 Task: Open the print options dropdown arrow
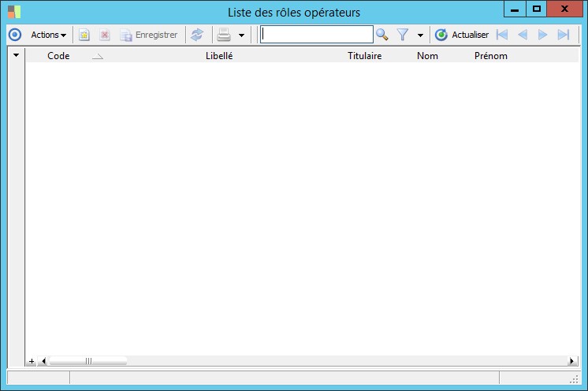coord(241,35)
